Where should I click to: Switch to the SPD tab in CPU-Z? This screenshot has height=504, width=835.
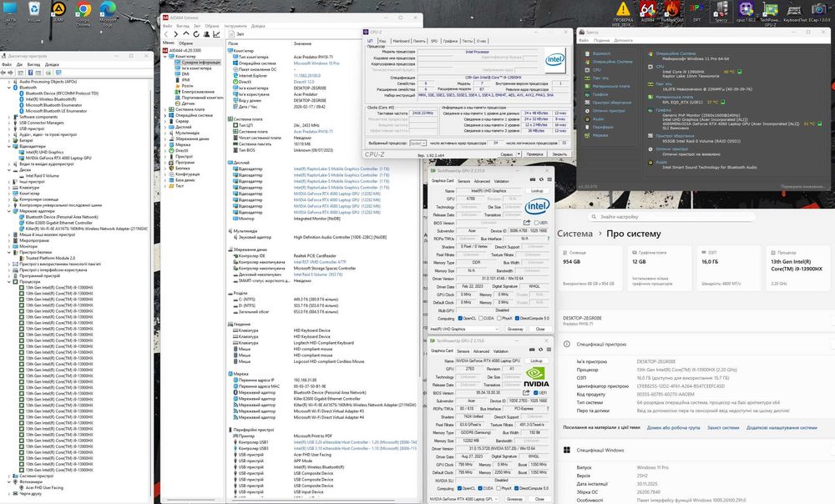click(434, 41)
